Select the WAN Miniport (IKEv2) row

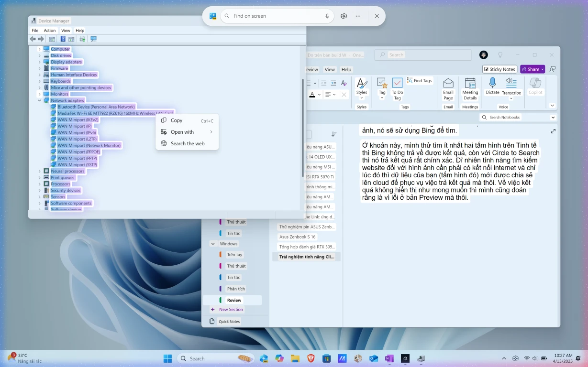[78, 119]
